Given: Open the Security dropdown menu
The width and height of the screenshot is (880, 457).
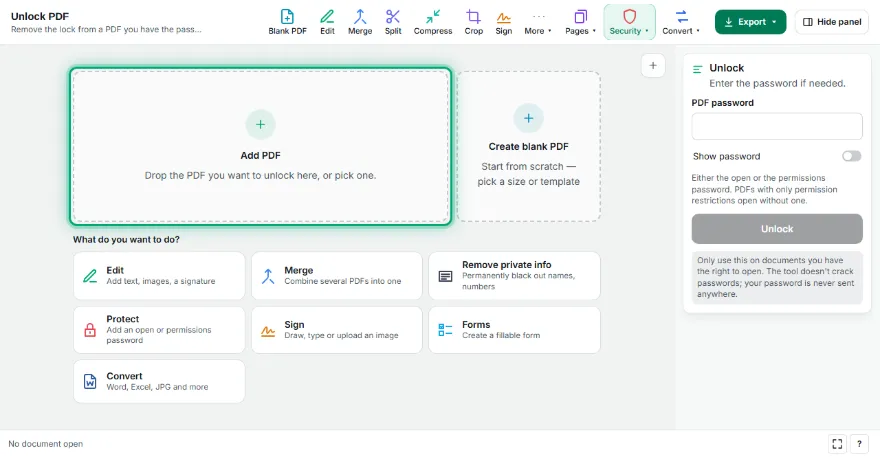Looking at the screenshot, I should point(629,22).
